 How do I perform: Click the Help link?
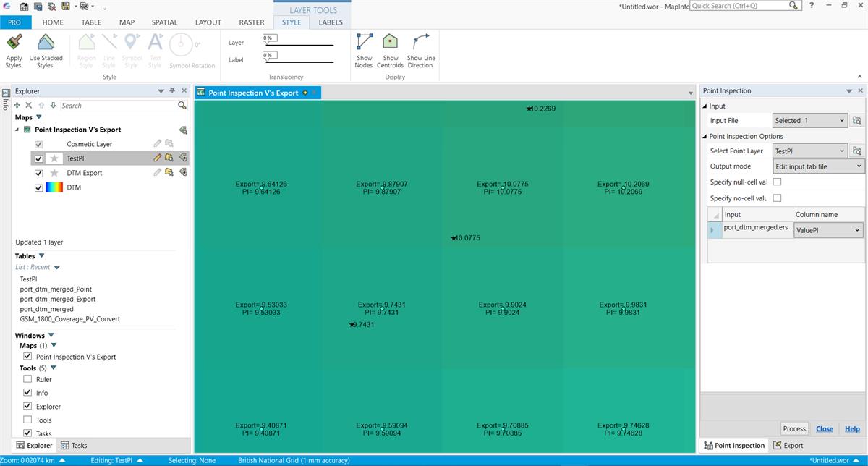point(852,428)
